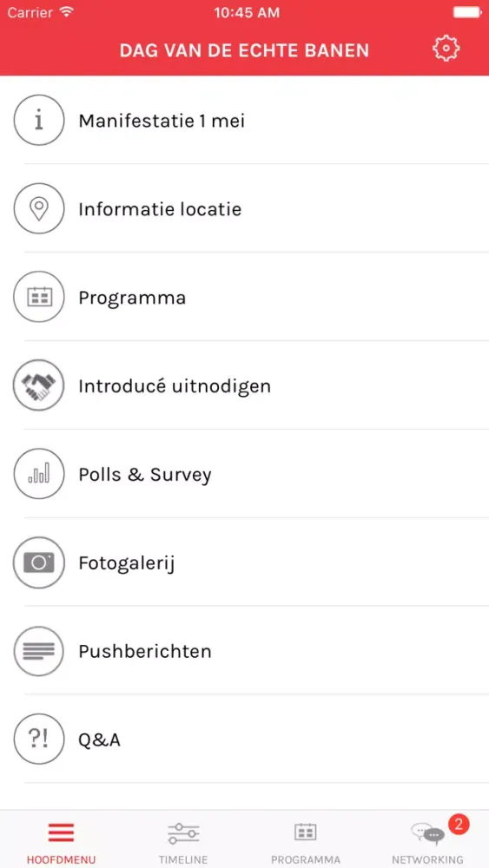Open the Pushberichten list item
This screenshot has width=489, height=868.
pos(244,651)
